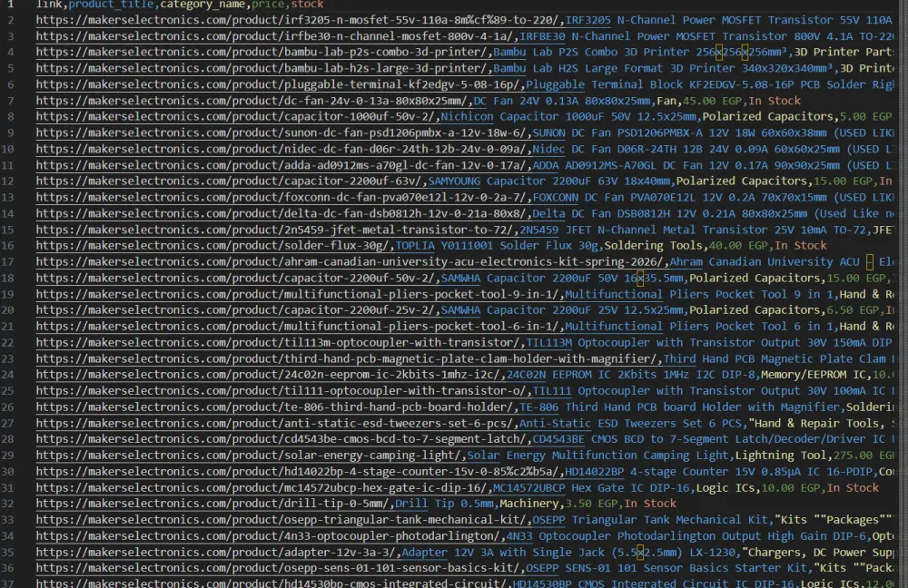Click the "45.00 EGP" price value
This screenshot has width=908, height=588.
point(712,101)
